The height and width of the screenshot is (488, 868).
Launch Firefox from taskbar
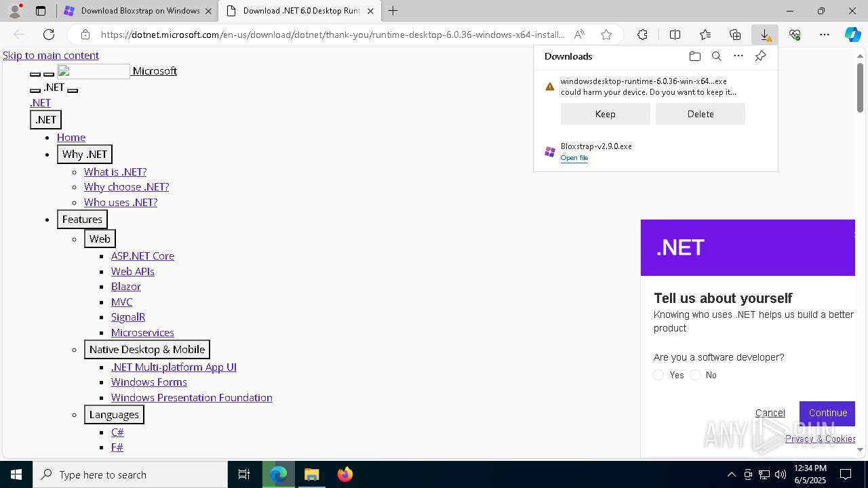[344, 474]
